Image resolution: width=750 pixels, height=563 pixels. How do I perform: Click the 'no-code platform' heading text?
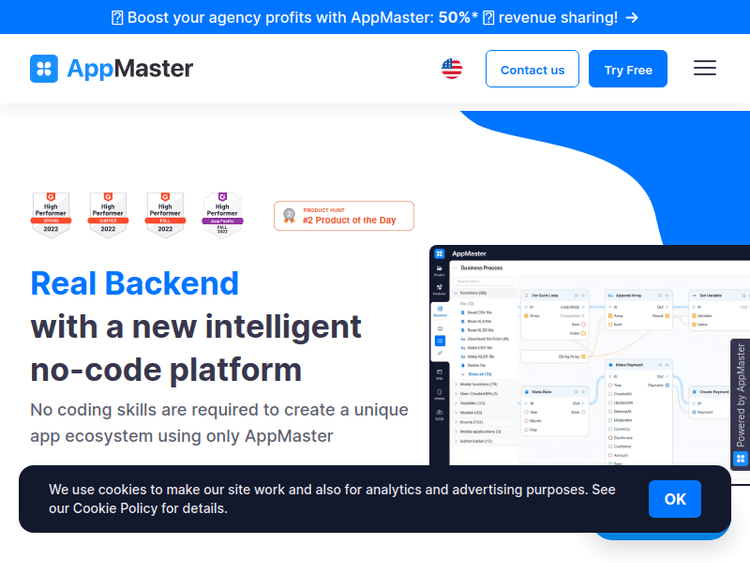coord(166,370)
